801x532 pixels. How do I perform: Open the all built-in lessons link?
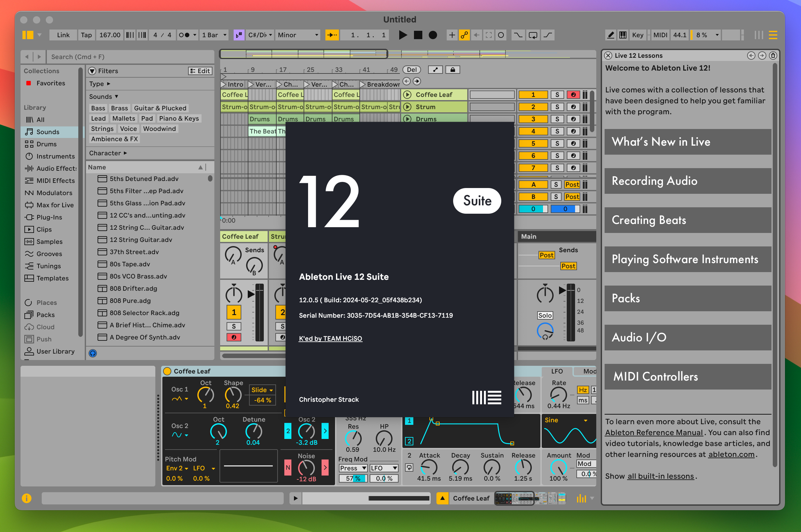point(660,476)
